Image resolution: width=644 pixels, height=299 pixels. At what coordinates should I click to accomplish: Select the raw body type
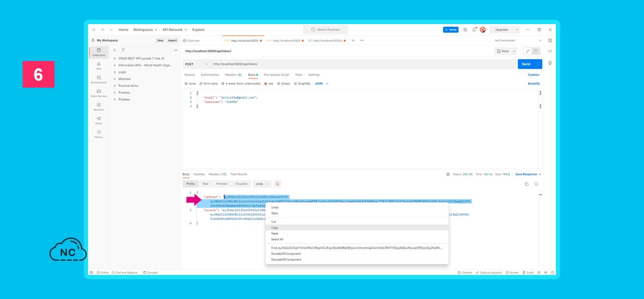pos(269,83)
